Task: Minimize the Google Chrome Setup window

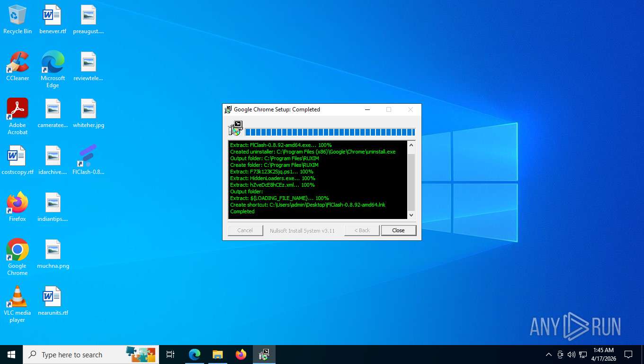Action: click(367, 109)
